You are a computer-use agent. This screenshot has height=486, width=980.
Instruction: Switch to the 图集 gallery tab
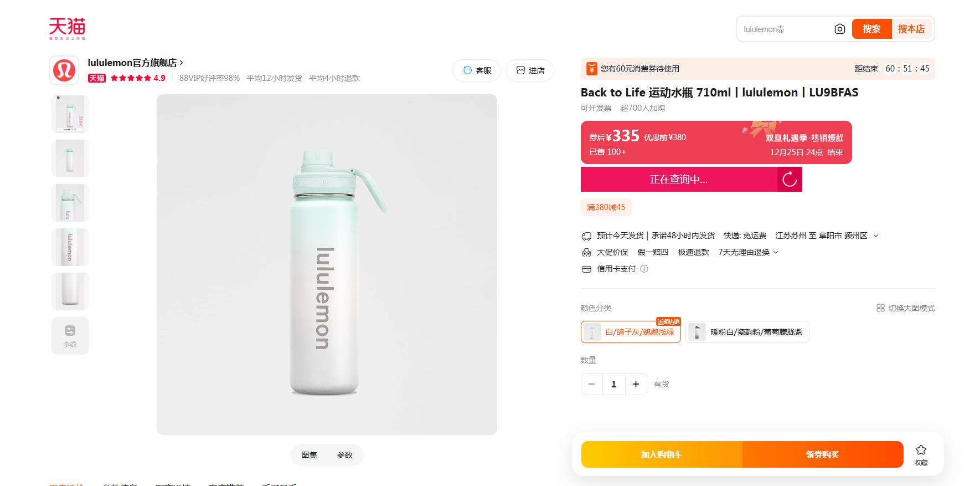tap(309, 455)
